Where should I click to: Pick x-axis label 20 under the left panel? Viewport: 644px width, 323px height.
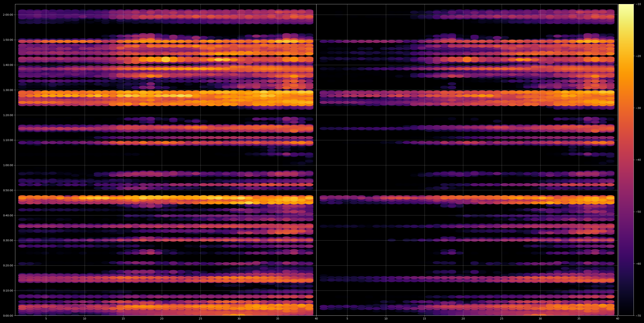[162, 319]
